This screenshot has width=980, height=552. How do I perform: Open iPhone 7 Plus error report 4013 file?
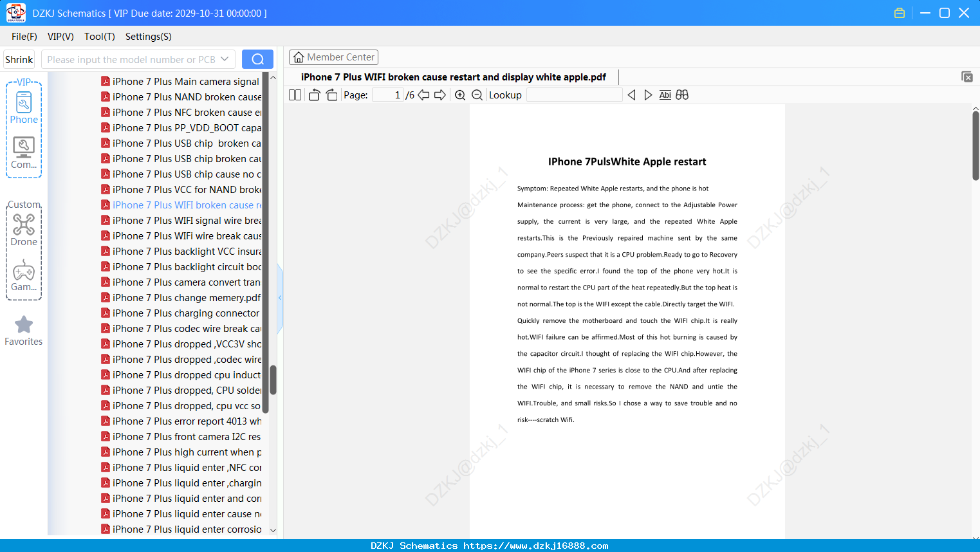pyautogui.click(x=181, y=421)
